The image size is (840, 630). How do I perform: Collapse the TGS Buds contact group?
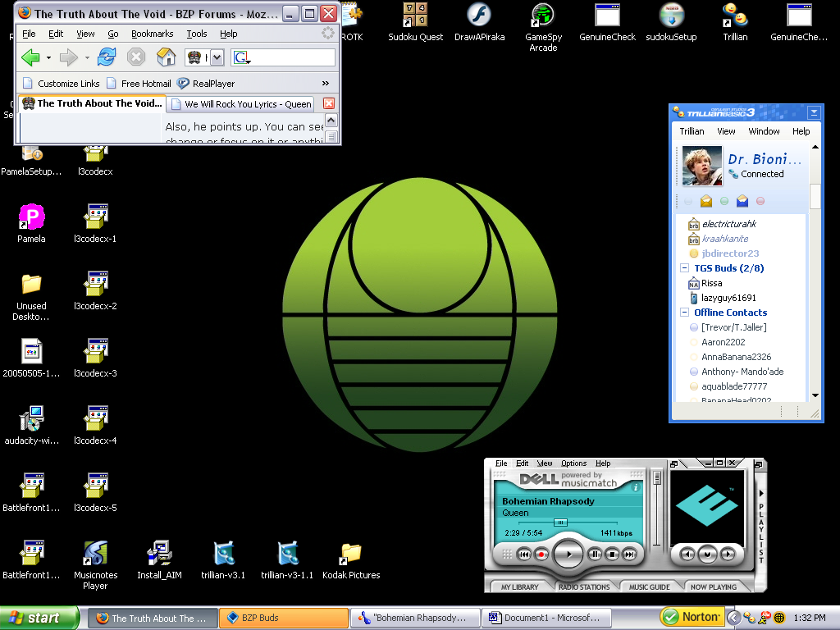(x=685, y=268)
